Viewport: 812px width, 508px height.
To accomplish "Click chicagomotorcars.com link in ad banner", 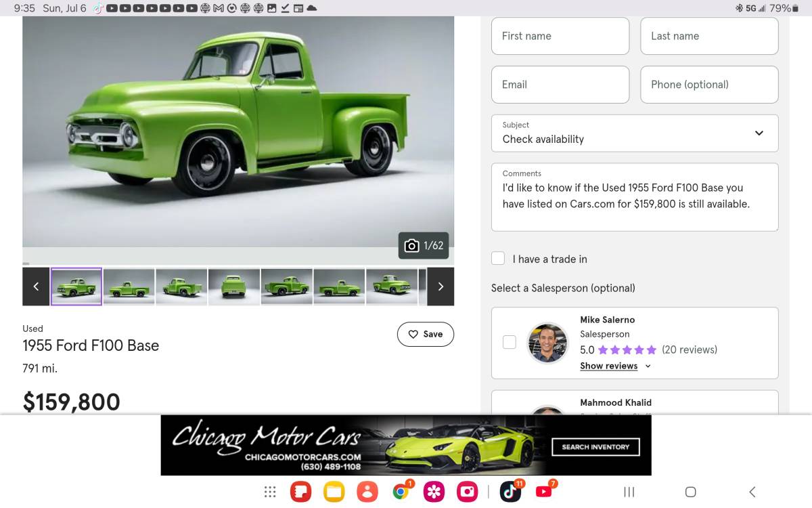I will (303, 457).
